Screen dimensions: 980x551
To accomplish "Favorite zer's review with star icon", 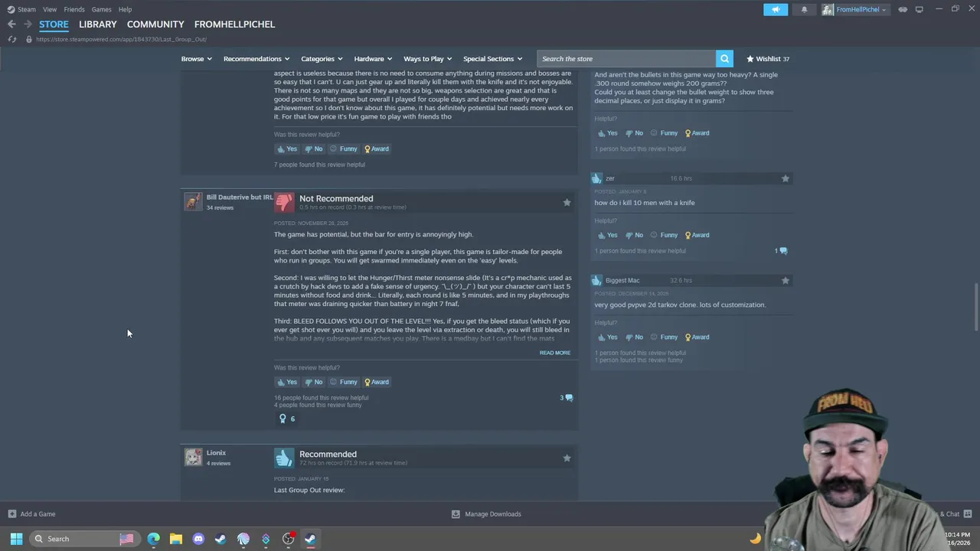I will [x=785, y=178].
